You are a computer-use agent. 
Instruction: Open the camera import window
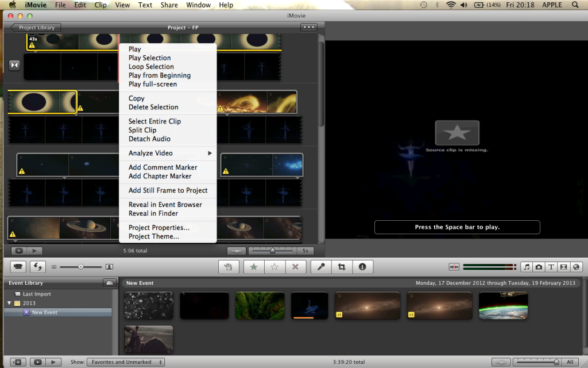point(18,267)
